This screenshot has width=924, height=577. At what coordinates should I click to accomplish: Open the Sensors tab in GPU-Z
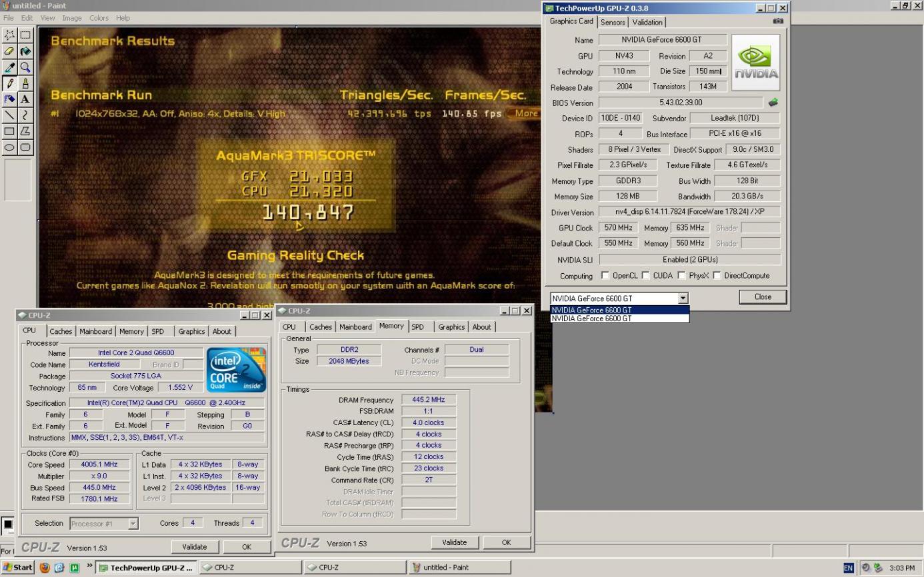pos(613,22)
